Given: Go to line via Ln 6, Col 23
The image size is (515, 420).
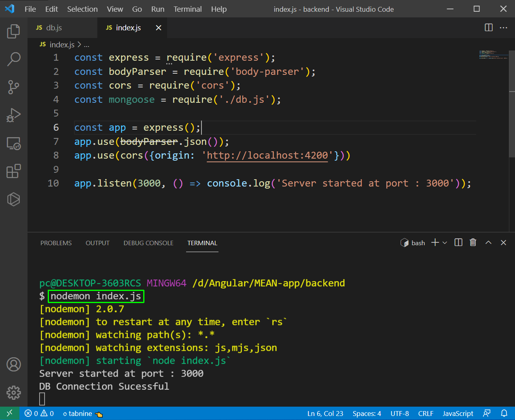Looking at the screenshot, I should (x=325, y=413).
